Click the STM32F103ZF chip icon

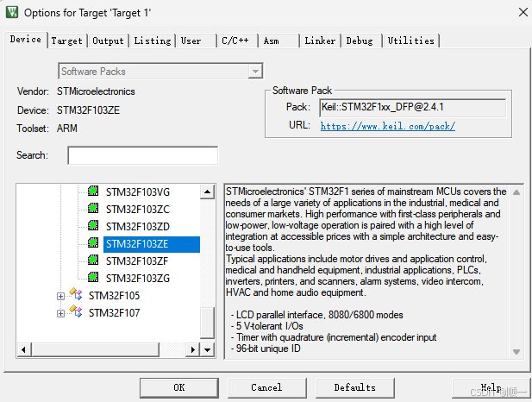[93, 260]
